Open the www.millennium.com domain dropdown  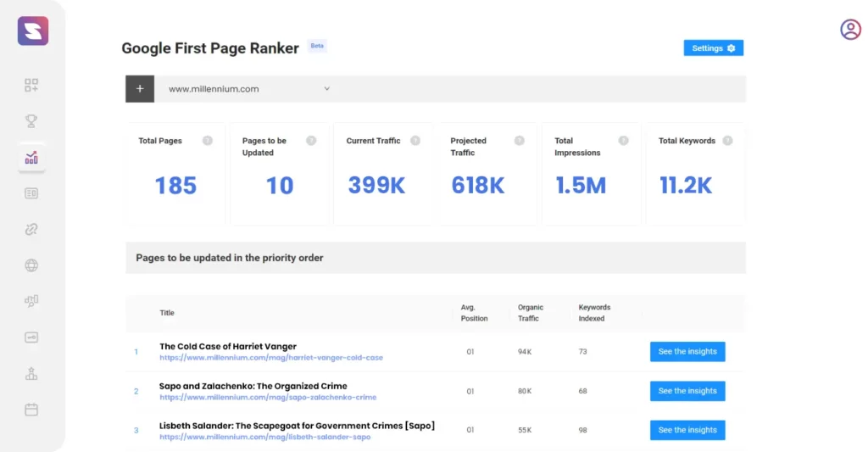click(x=249, y=89)
